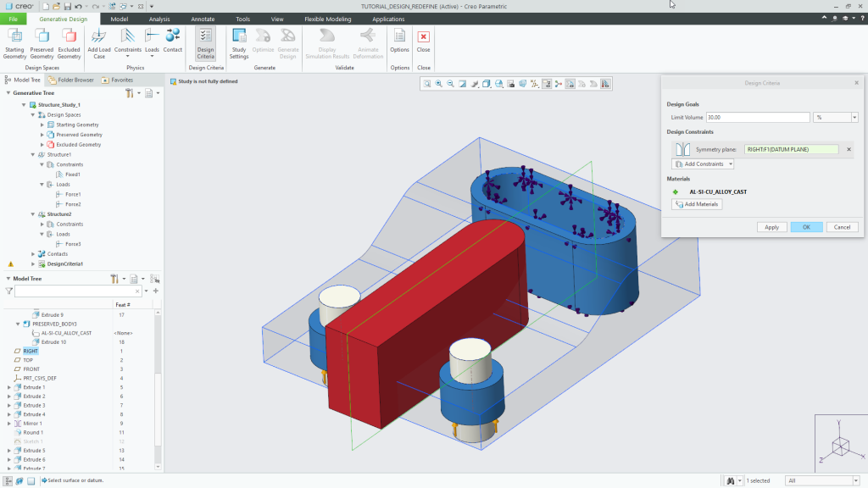Click the Undo icon
The image size is (868, 488).
78,6
